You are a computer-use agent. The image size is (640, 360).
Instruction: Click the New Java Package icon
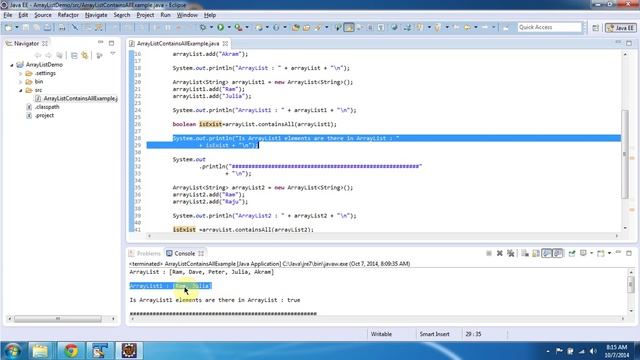pyautogui.click(x=259, y=27)
